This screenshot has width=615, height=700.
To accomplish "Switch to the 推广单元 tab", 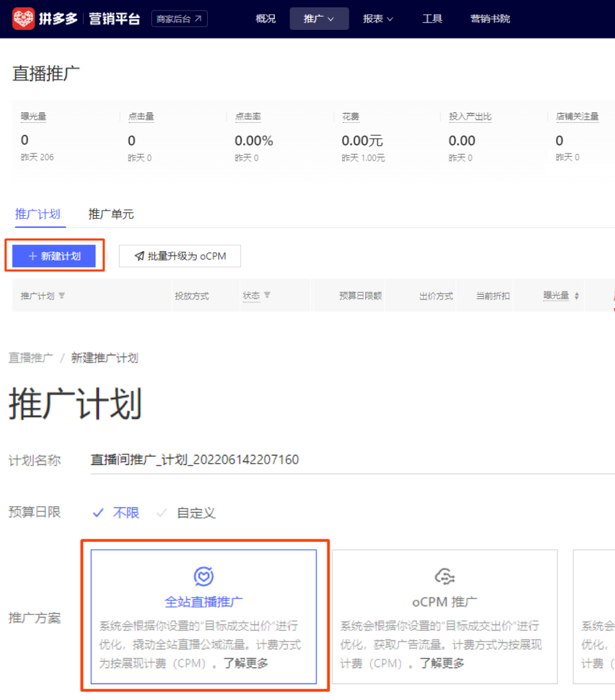I will click(x=110, y=214).
